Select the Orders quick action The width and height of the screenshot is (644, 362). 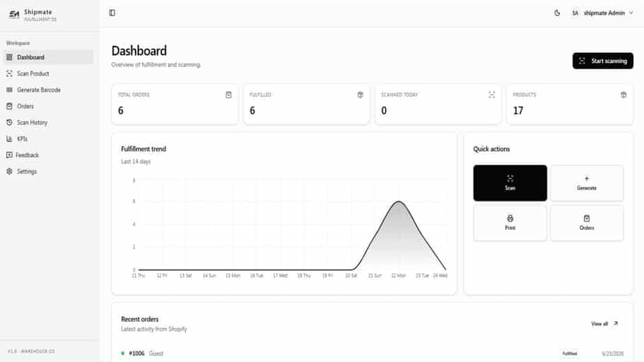[x=586, y=223]
